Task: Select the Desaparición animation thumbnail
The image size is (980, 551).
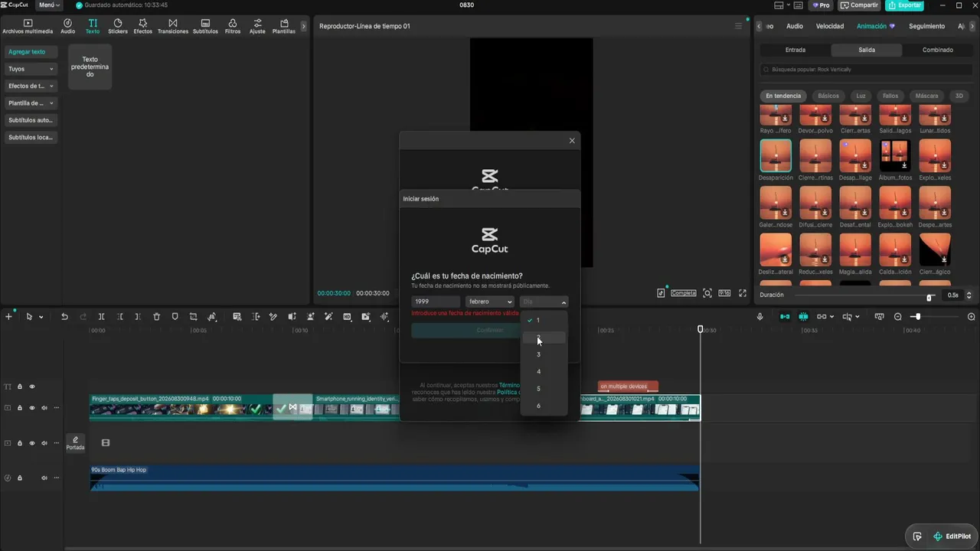Action: [x=776, y=156]
